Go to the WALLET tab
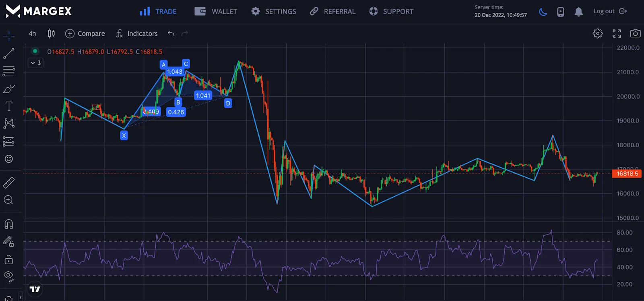This screenshot has width=644, height=301. click(216, 12)
